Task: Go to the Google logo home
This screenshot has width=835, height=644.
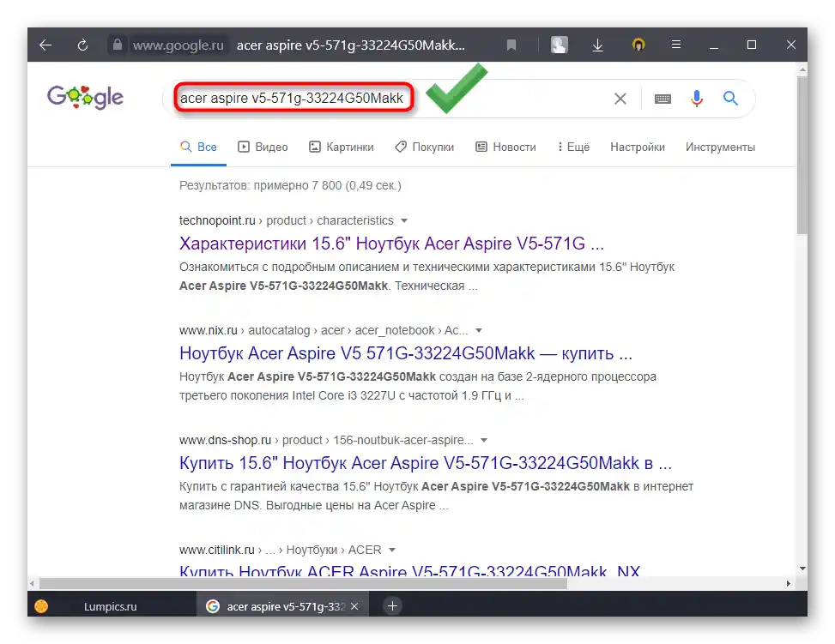Action: click(85, 97)
